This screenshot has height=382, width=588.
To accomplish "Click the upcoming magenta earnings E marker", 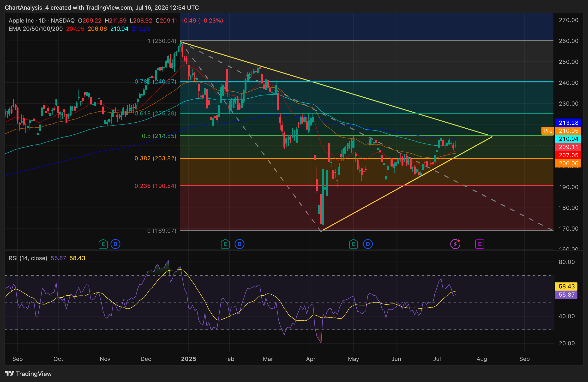I will (x=480, y=244).
